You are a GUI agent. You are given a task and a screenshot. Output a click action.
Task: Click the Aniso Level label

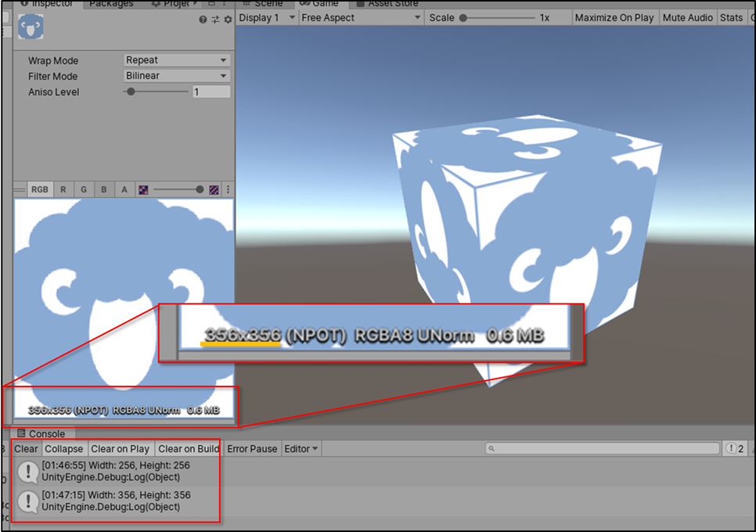point(53,92)
